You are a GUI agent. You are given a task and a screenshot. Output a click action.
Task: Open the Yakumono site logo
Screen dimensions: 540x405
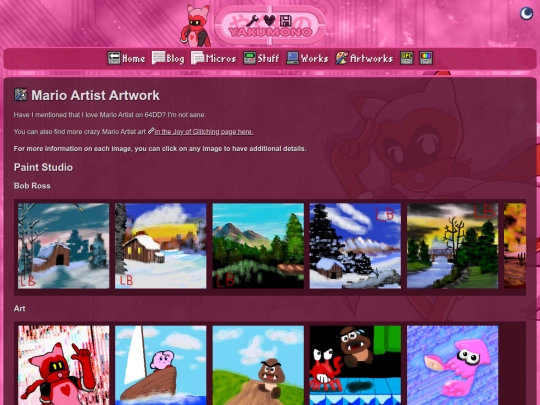coord(270,25)
